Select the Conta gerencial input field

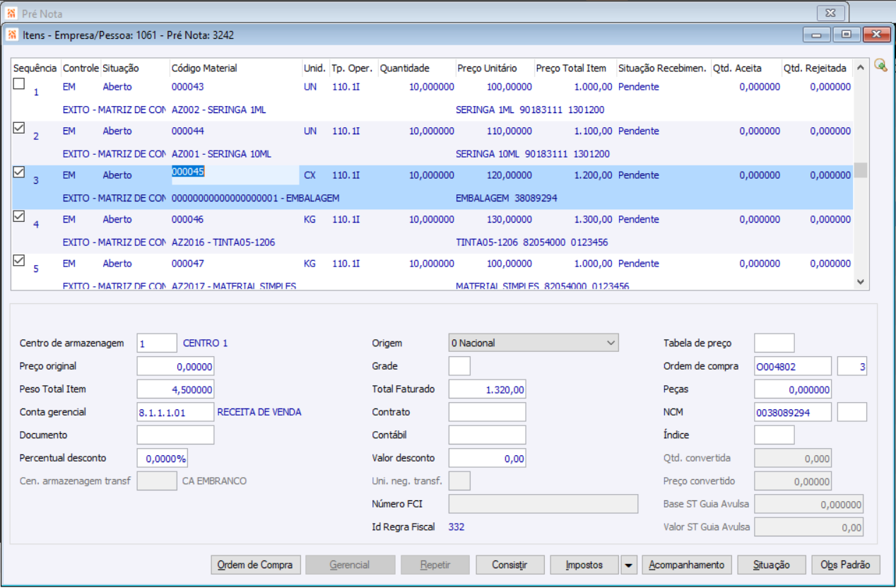pyautogui.click(x=175, y=412)
